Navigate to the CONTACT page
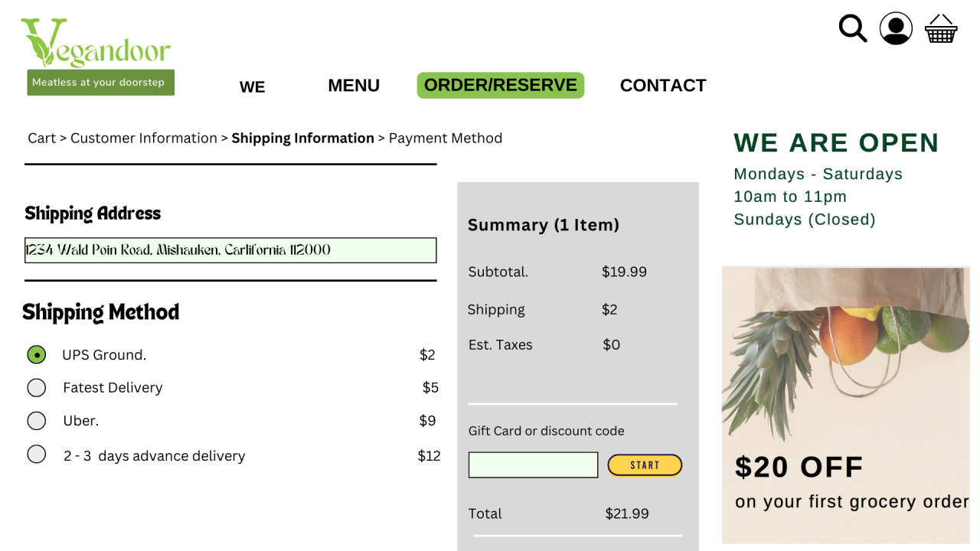980x551 pixels. pyautogui.click(x=663, y=86)
